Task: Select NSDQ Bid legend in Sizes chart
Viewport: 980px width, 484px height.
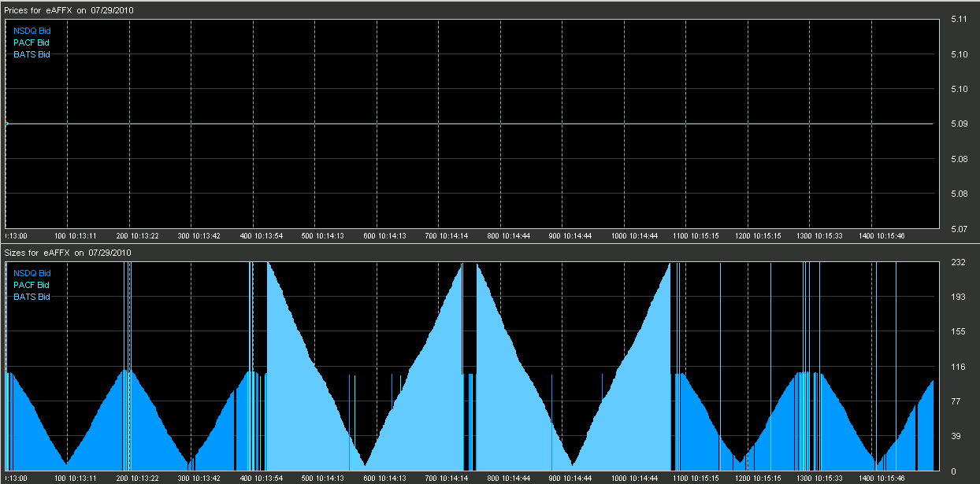Action: click(32, 273)
